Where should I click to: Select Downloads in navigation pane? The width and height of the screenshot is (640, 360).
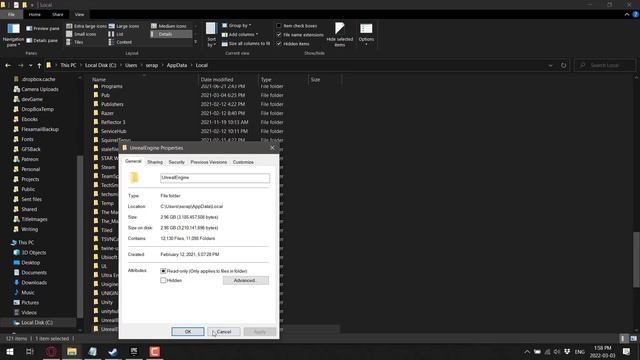click(34, 282)
